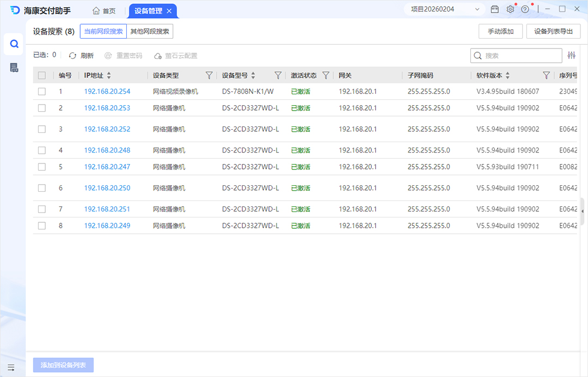Switch to 其他网段搜索 tab

tap(150, 32)
